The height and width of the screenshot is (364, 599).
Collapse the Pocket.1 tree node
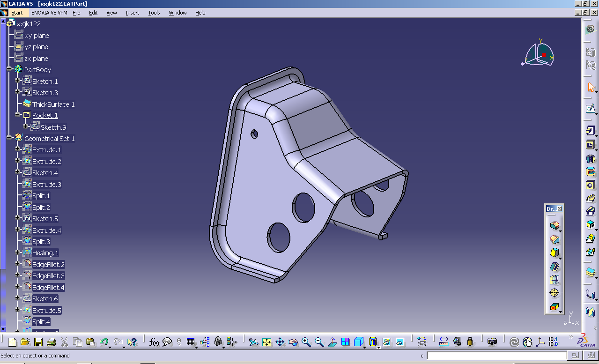tap(17, 115)
